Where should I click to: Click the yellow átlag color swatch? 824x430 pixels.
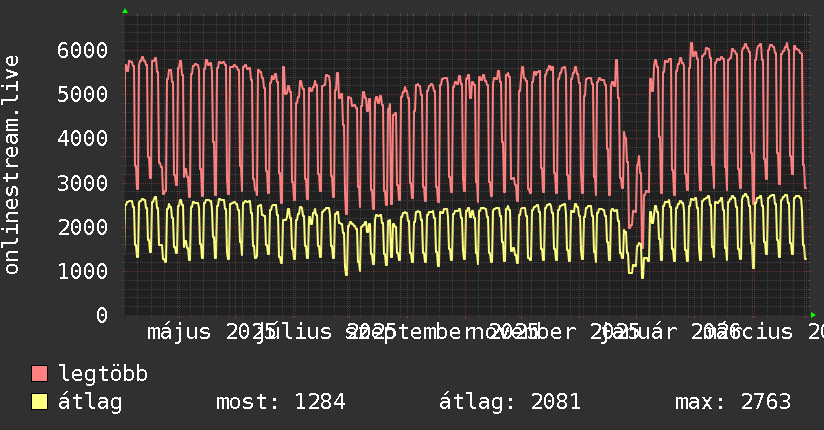[x=39, y=402]
